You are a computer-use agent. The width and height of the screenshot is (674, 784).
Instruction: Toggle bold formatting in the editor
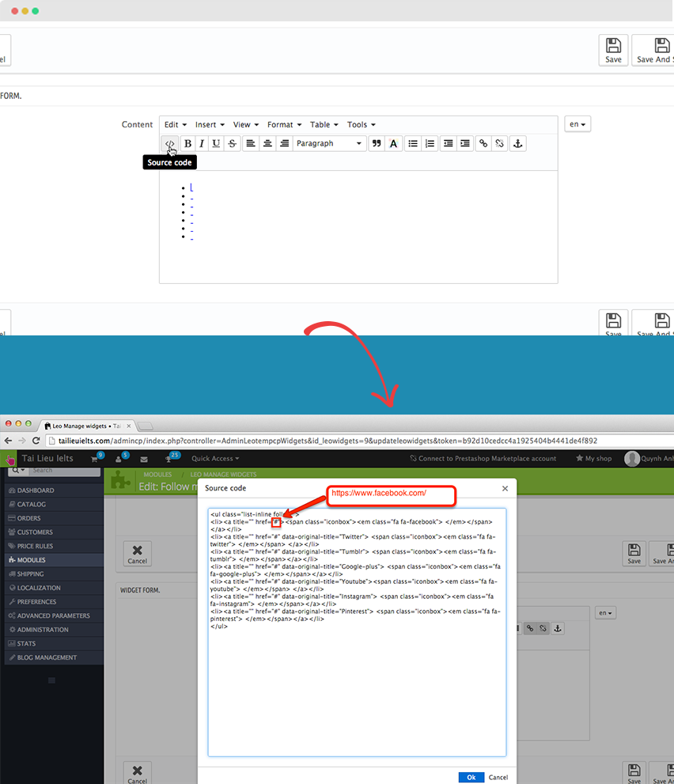188,144
